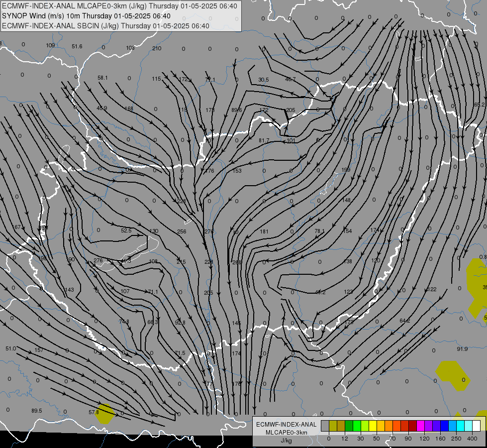Click the pure blue legend swatch after the 160 tick
This screenshot has width=487, height=448.
[x=445, y=426]
